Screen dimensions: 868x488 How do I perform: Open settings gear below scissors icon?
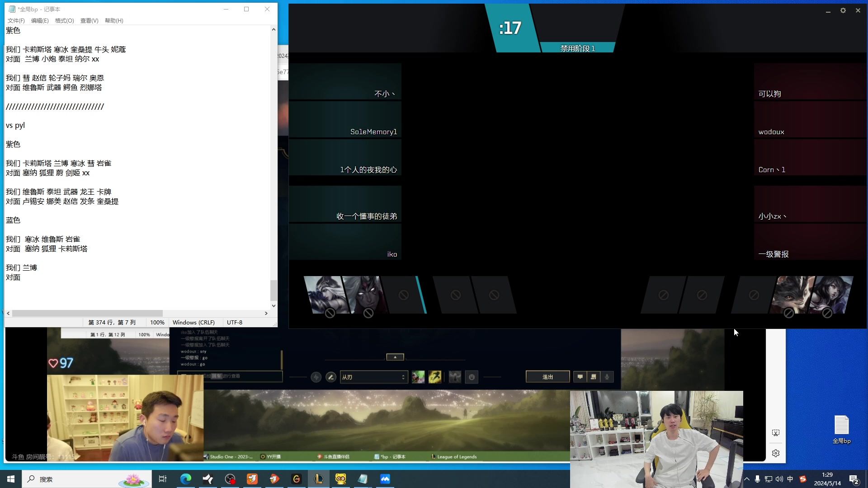click(776, 453)
